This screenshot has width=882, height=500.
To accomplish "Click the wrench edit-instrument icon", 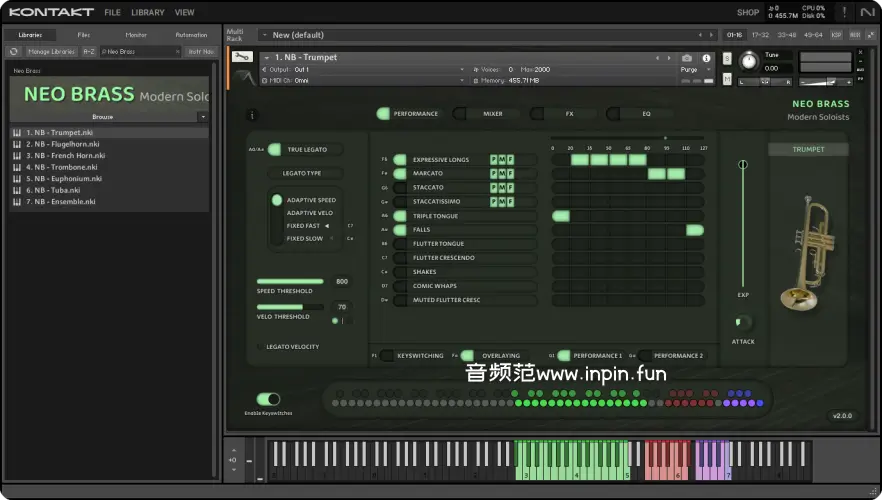I will pyautogui.click(x=242, y=58).
